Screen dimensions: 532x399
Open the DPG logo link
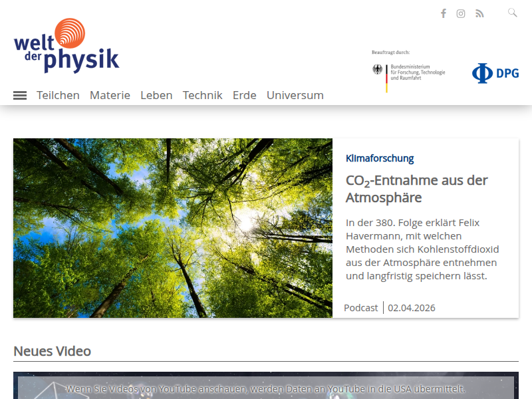495,73
